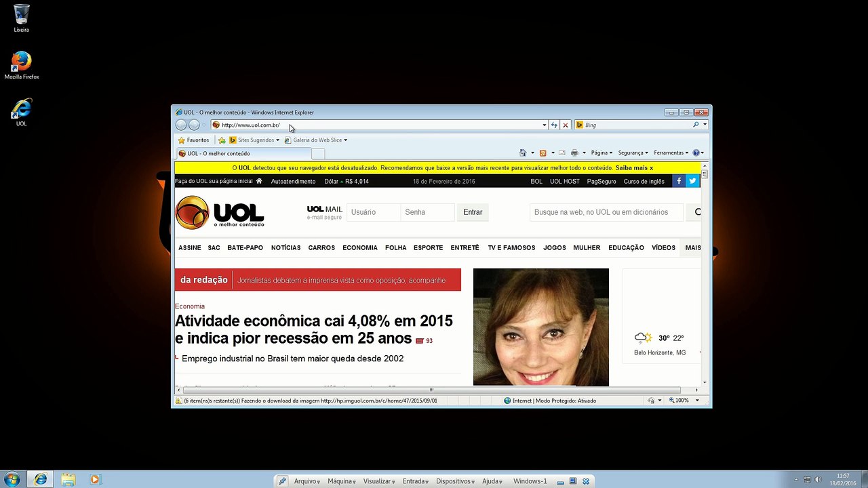Expand the Sites Sugeridos dropdown
Image resolution: width=868 pixels, height=488 pixels.
click(277, 140)
